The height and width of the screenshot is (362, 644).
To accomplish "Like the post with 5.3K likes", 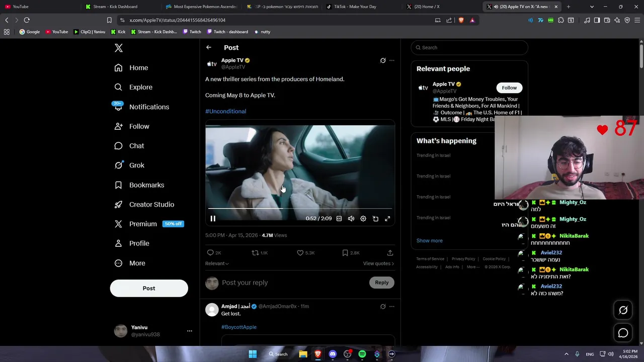I will 305,253.
